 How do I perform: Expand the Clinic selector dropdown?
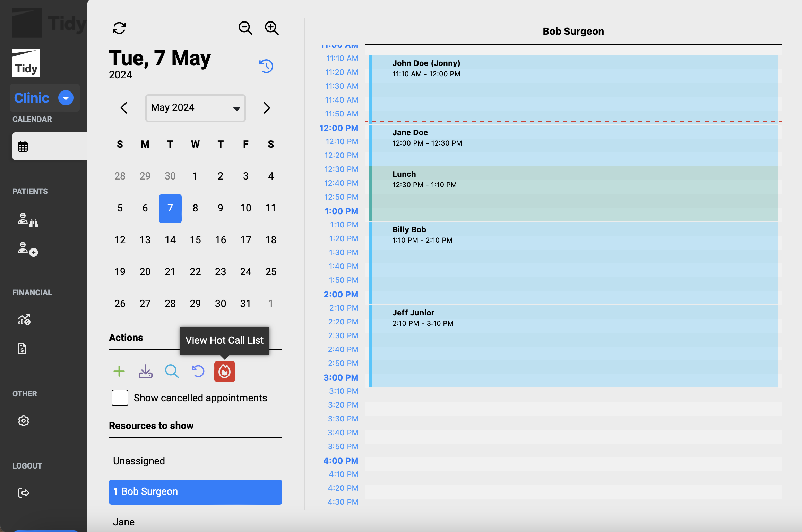point(66,98)
